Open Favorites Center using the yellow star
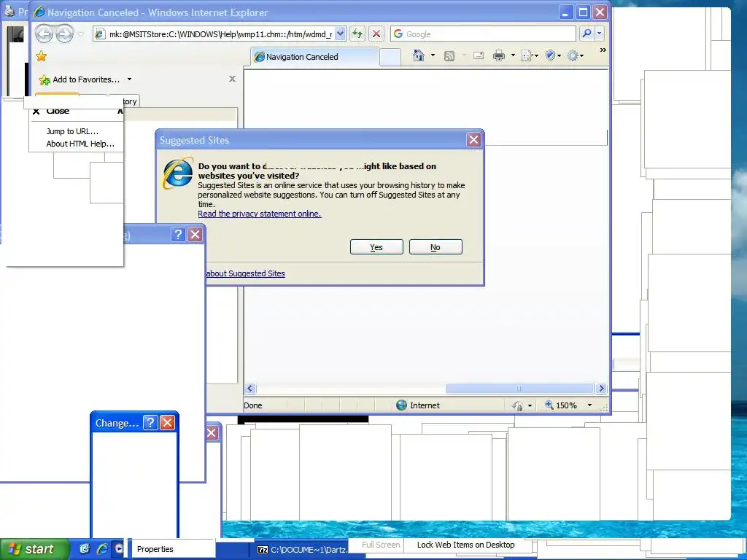The image size is (747, 560). 42,56
